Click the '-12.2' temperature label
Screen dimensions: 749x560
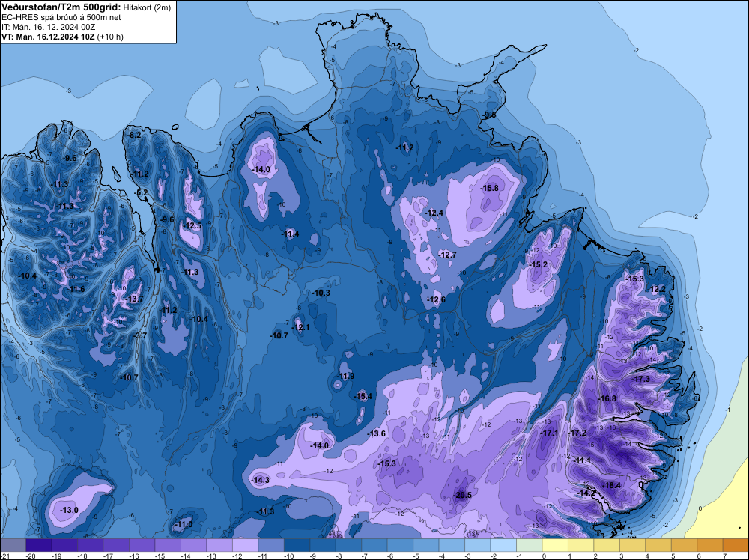(x=656, y=289)
